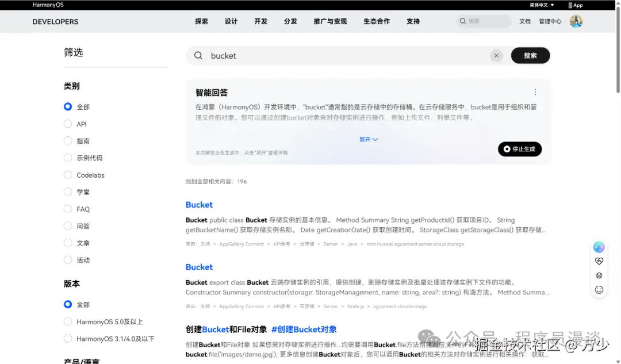Open the first Bucket search result link

click(199, 205)
